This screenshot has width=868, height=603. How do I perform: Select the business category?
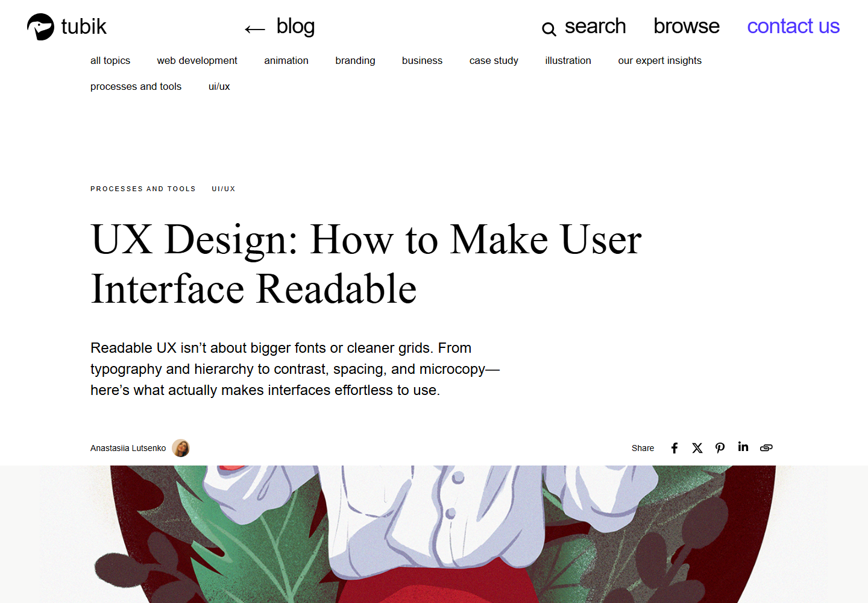coord(422,60)
